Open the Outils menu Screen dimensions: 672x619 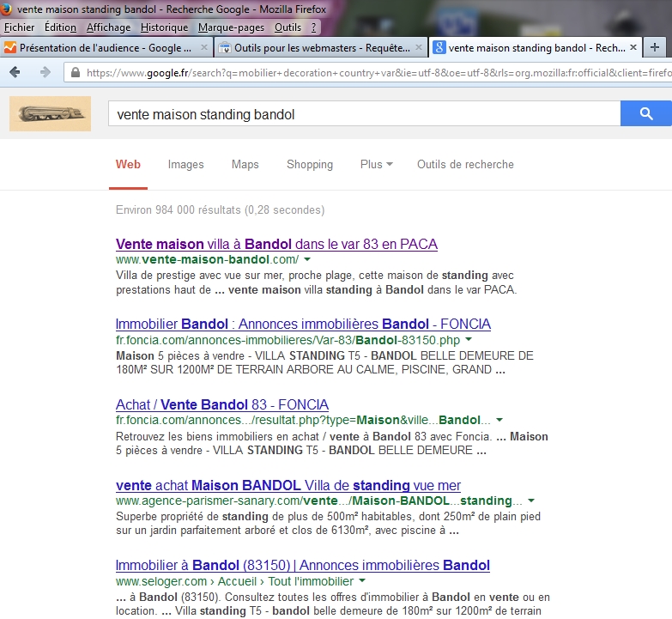pos(288,27)
